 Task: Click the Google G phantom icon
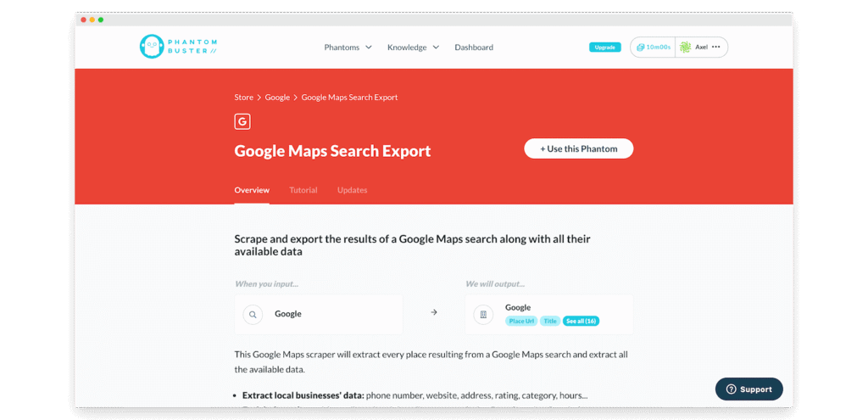point(242,122)
